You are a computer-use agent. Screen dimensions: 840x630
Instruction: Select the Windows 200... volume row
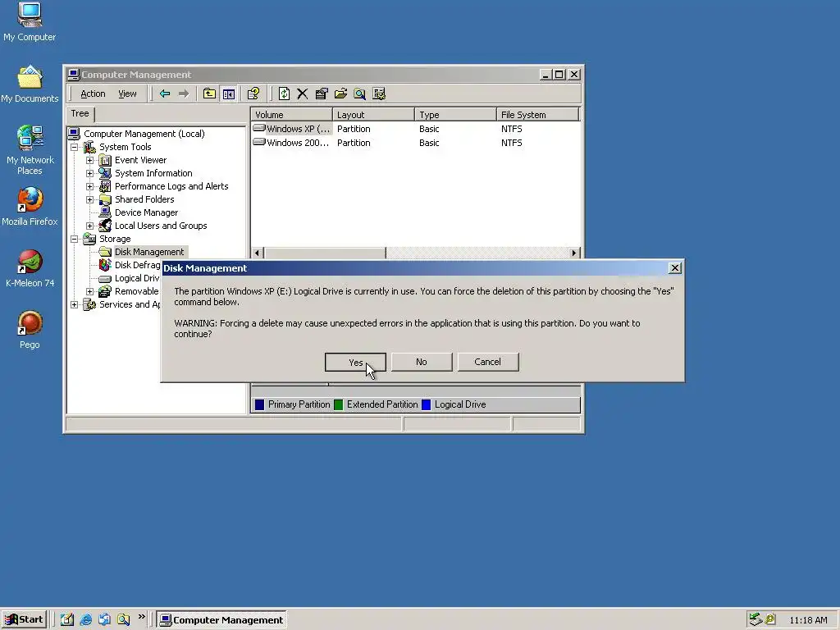pyautogui.click(x=416, y=143)
